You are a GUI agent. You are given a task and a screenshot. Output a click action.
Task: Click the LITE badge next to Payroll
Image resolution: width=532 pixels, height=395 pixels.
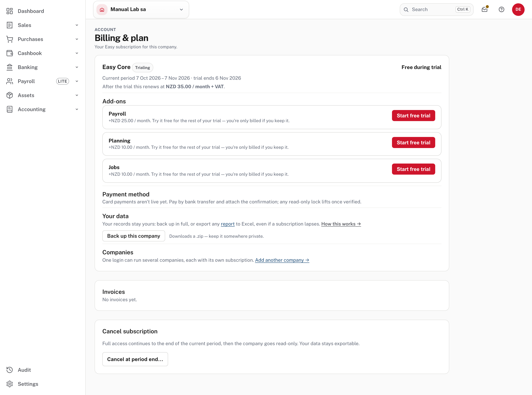[63, 81]
